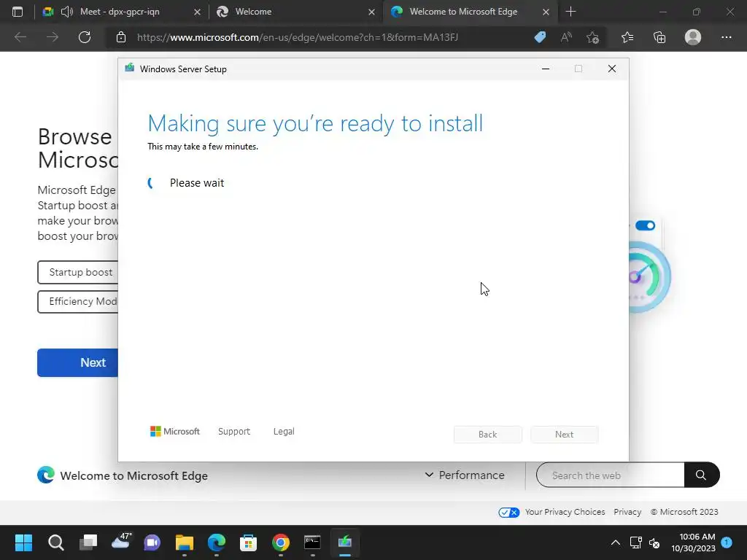
Task: Open Edge tab actions menu icon
Action: (18, 12)
